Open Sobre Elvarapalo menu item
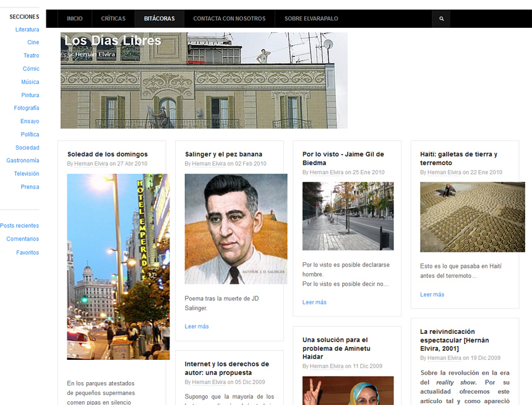 coord(311,19)
